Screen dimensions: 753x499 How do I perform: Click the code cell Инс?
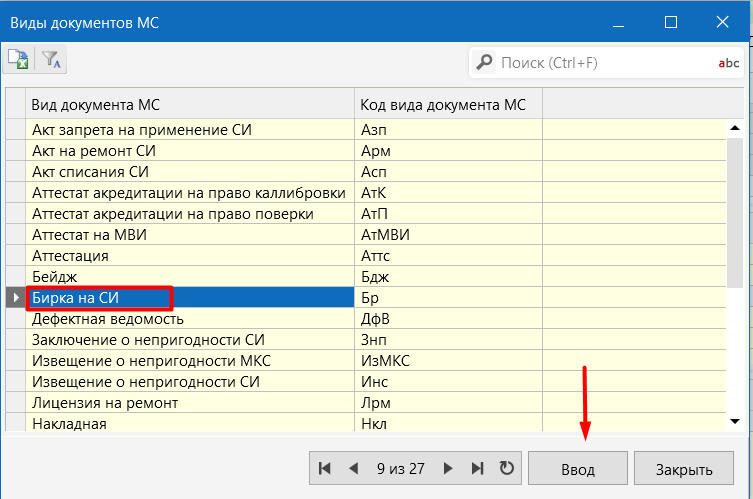pos(449,382)
